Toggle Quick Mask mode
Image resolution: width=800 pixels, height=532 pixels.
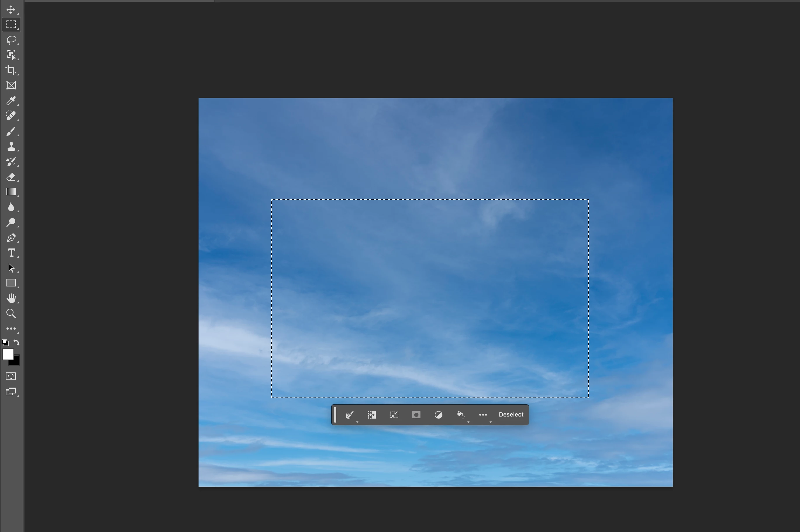[11, 376]
